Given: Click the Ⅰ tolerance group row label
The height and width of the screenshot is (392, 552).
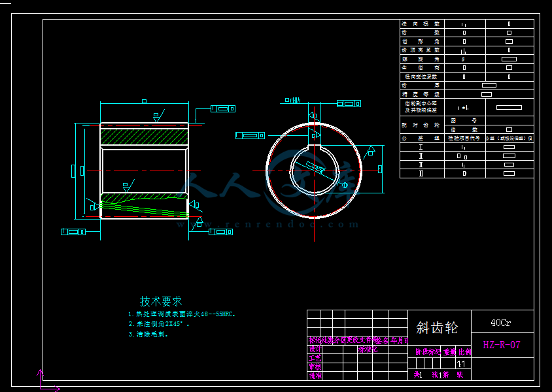Looking at the screenshot, I should (x=421, y=147).
